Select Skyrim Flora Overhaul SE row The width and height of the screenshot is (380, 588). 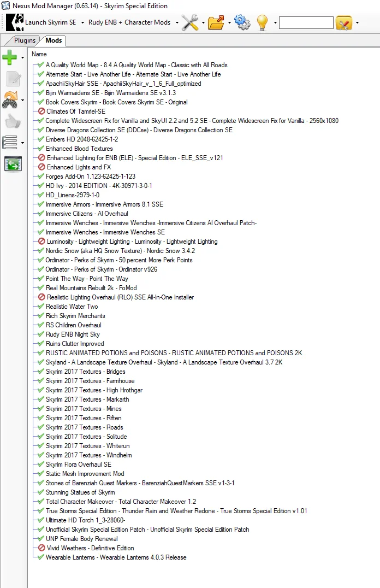point(78,464)
